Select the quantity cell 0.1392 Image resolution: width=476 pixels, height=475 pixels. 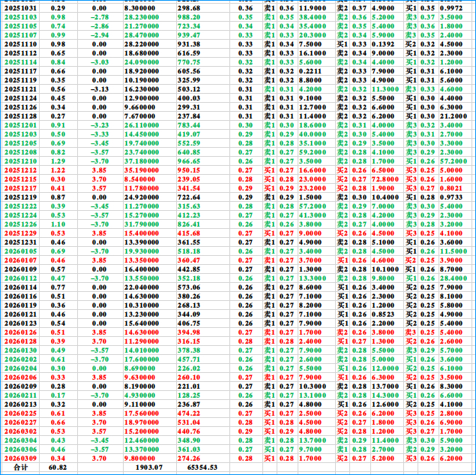(383, 44)
